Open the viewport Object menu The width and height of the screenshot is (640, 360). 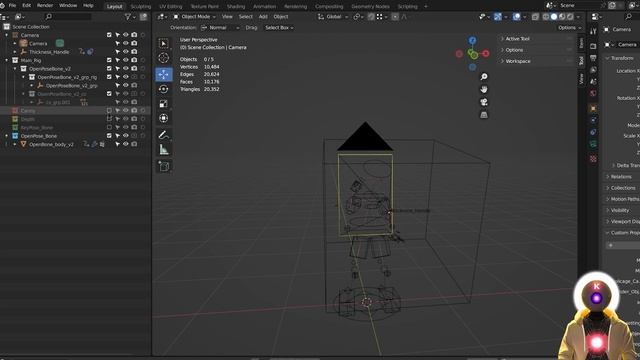tap(281, 17)
